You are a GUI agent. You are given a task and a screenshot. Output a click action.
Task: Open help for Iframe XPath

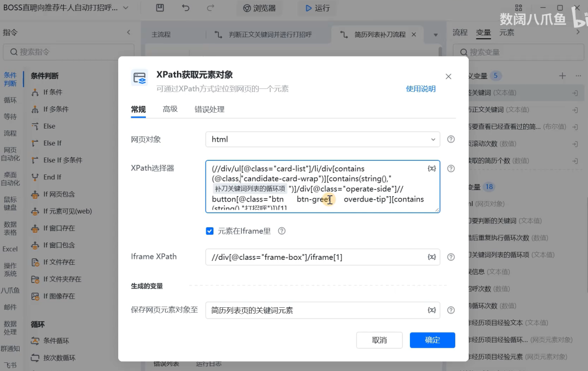click(x=451, y=257)
